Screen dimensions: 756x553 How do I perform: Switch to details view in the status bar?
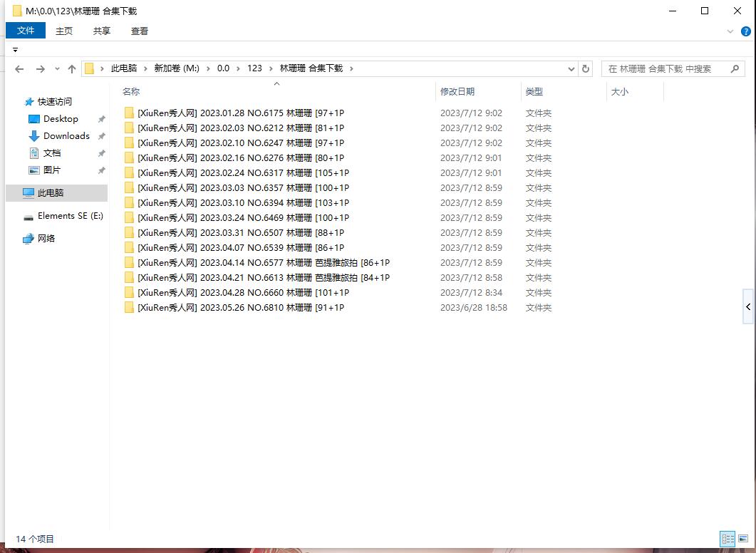[x=727, y=539]
